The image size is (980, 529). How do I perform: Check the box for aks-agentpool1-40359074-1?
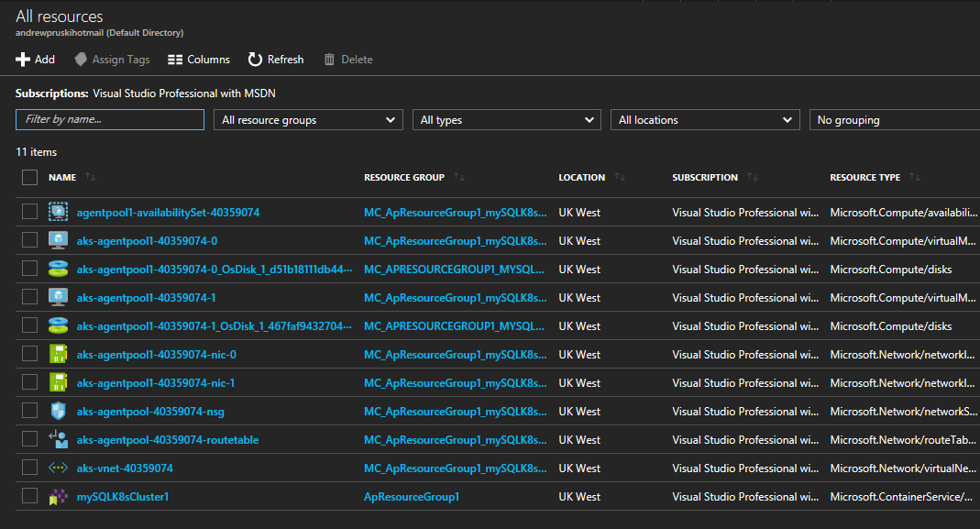[x=29, y=297]
